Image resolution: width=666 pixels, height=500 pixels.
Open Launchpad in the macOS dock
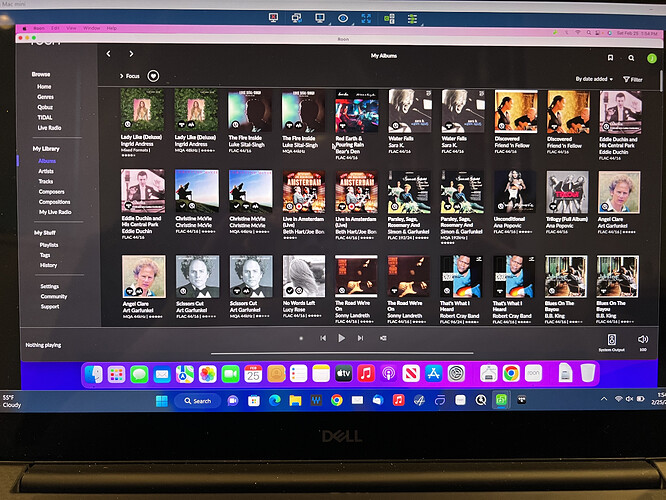point(116,374)
